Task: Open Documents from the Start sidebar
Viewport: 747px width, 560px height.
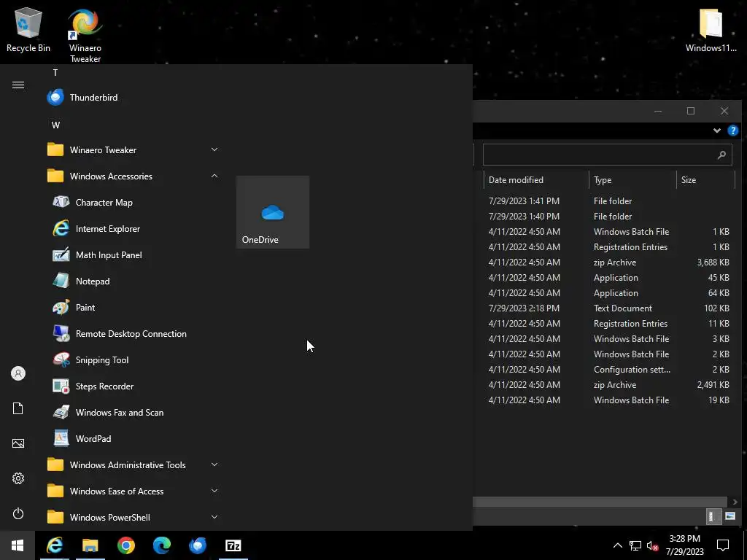Action: (18, 408)
